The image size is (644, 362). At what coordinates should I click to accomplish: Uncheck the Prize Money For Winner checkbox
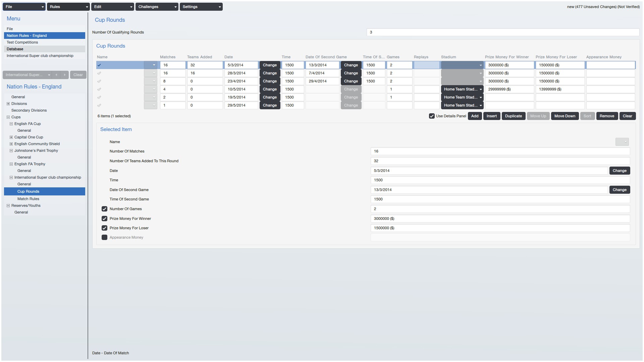(x=104, y=219)
